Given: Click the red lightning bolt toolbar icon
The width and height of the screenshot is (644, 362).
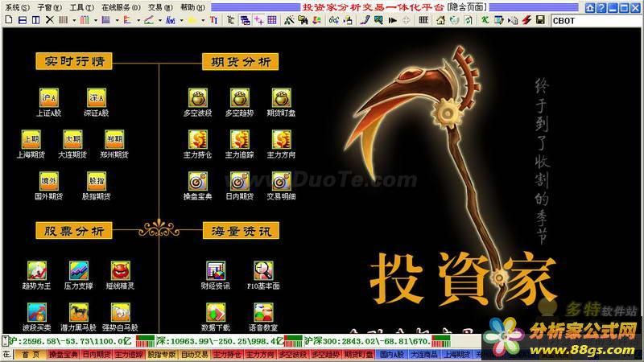Looking at the screenshot, I should click(527, 19).
